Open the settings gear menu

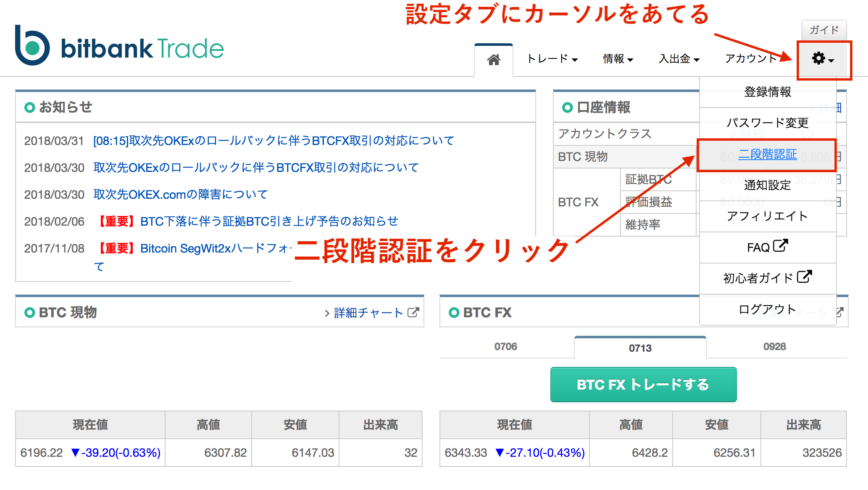tap(823, 59)
